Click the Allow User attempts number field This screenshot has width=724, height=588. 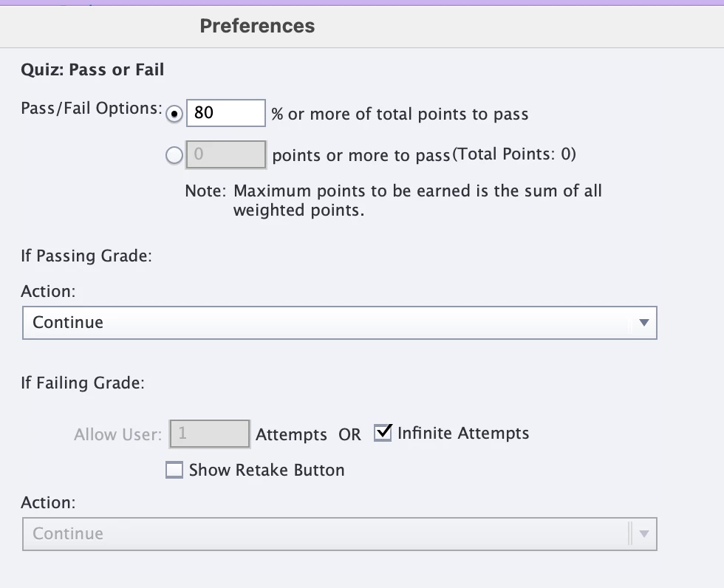click(210, 434)
